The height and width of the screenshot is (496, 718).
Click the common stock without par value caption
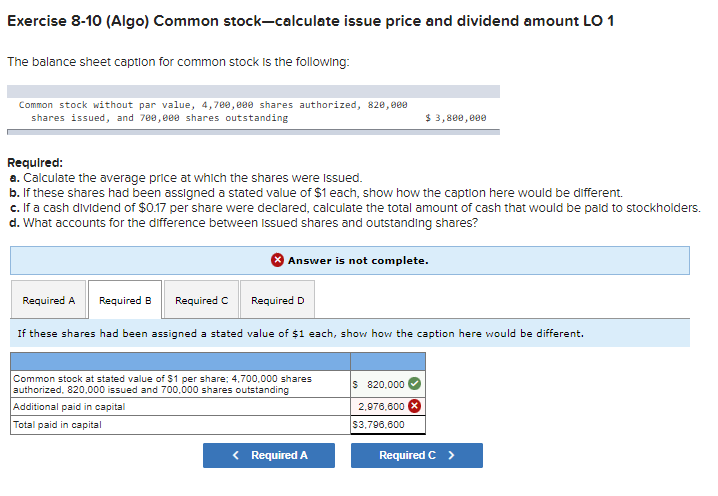tap(212, 111)
